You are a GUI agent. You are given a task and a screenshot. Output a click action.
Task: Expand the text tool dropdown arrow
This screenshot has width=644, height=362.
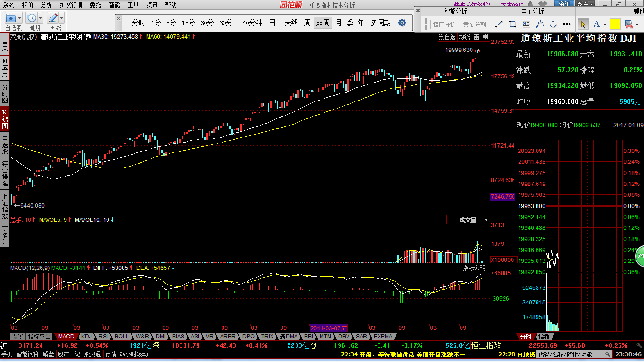click(604, 24)
